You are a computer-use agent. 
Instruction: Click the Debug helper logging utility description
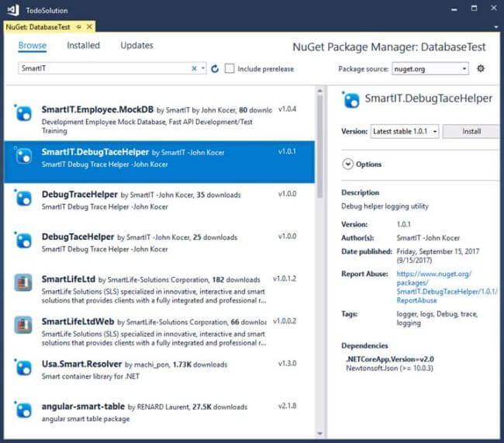click(385, 206)
